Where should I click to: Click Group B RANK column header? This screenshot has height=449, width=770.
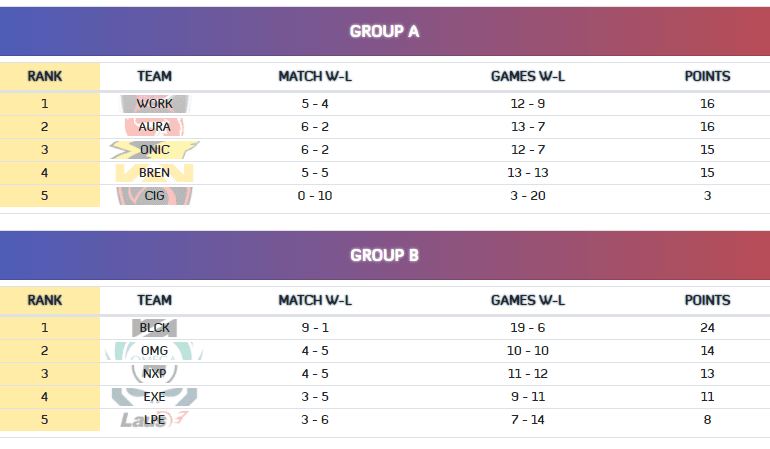click(45, 300)
